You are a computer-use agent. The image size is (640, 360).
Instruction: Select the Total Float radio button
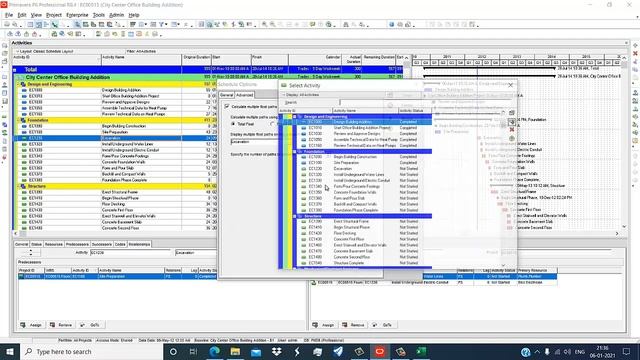[233, 124]
